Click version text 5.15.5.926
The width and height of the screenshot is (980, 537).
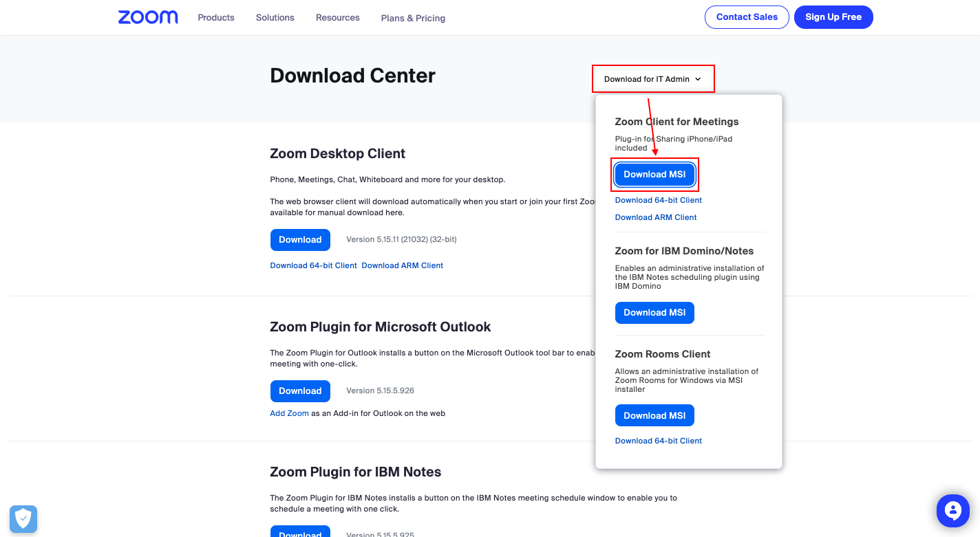[380, 391]
